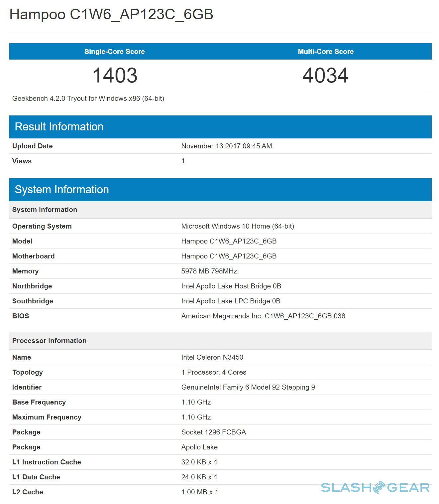Click the L2 Cache value 1.00 MB x 1
The width and height of the screenshot is (439, 504).
199,492
